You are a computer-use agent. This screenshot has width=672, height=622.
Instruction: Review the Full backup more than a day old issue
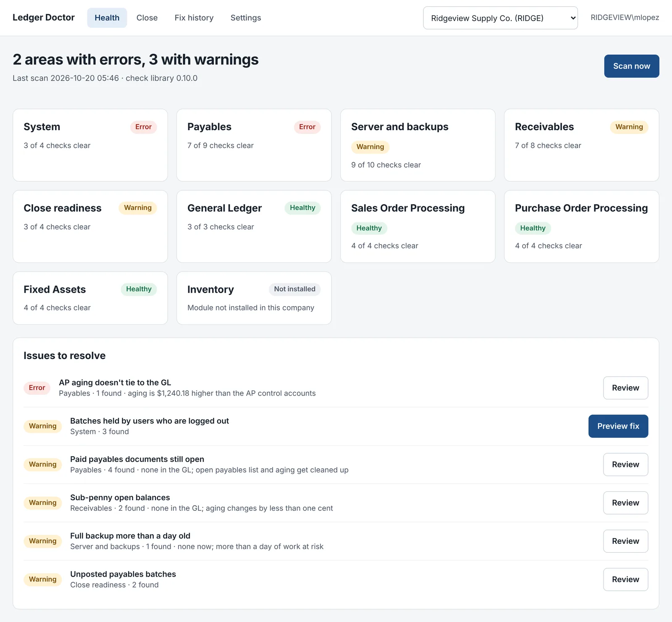pyautogui.click(x=626, y=541)
